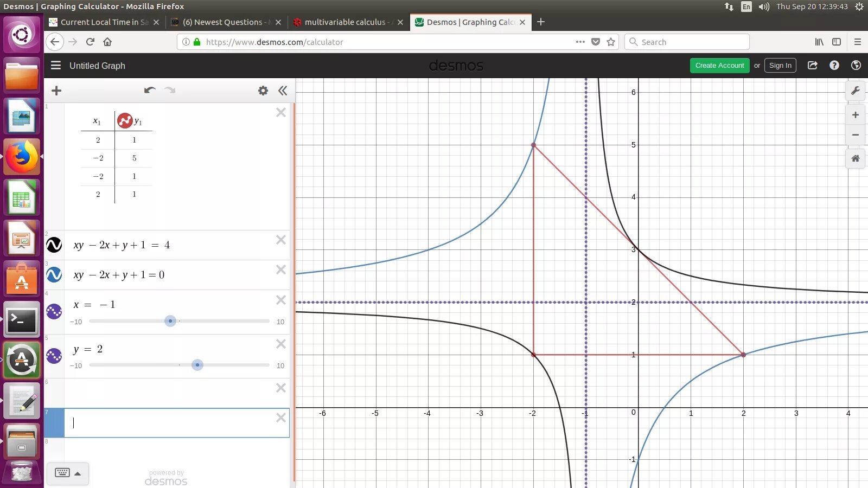Go back in Firefox history
Screen dimensions: 868x488
tap(55, 42)
